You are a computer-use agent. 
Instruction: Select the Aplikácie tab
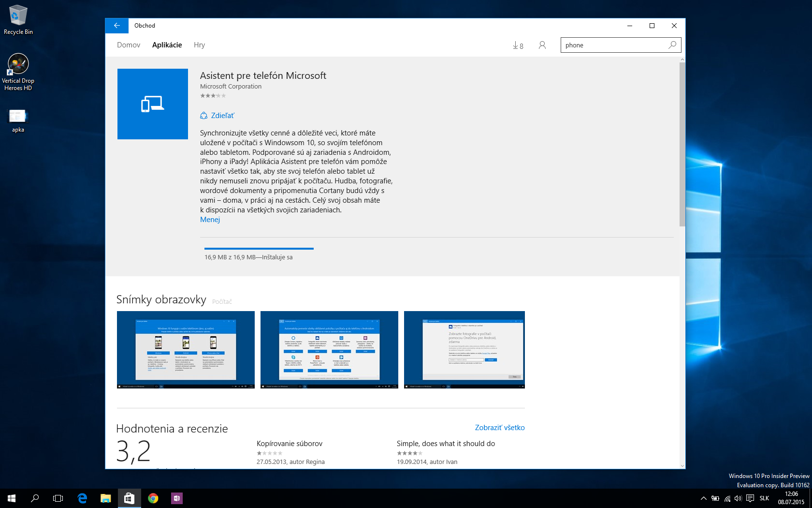[167, 45]
